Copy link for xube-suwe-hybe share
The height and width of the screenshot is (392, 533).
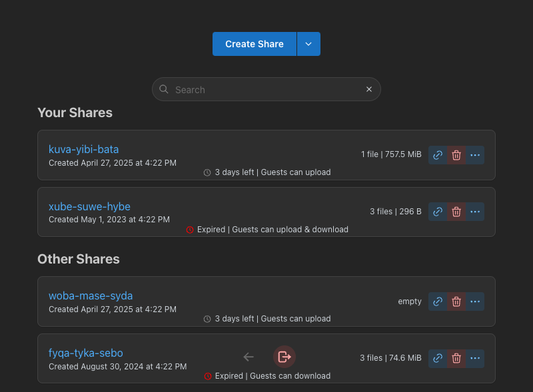(x=438, y=212)
